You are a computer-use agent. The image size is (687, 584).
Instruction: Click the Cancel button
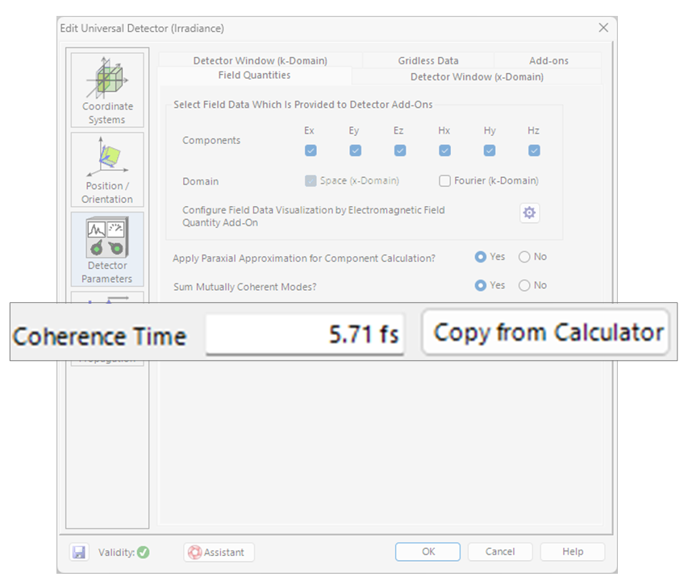pyautogui.click(x=500, y=552)
